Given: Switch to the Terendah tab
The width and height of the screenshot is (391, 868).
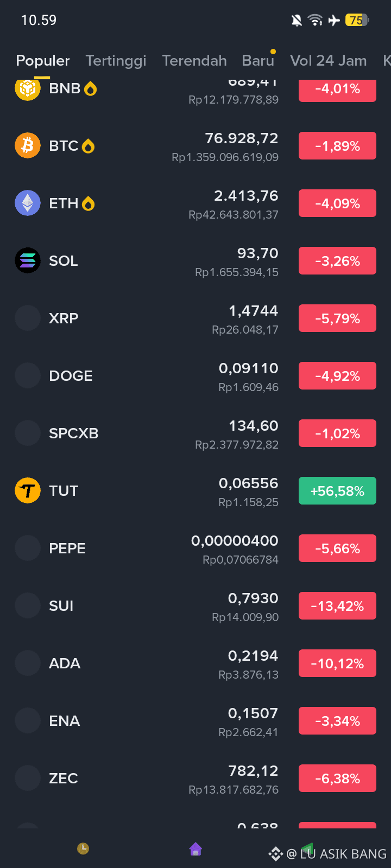Looking at the screenshot, I should pos(194,61).
